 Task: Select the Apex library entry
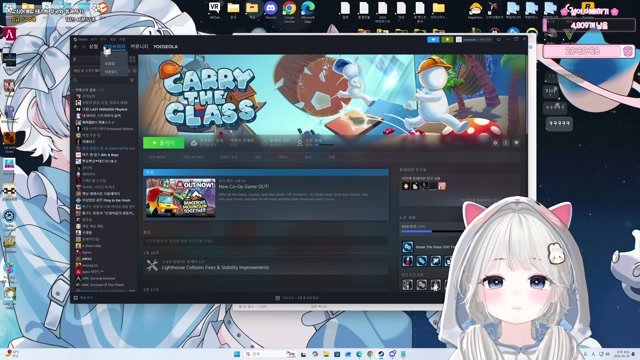click(x=90, y=272)
